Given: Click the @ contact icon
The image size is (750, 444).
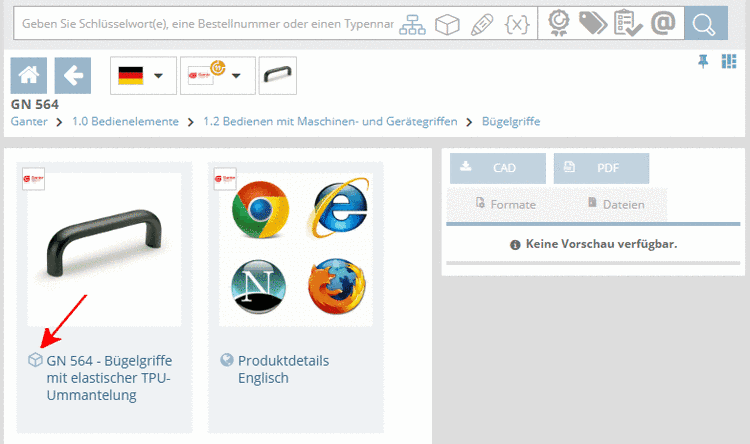Looking at the screenshot, I should (x=663, y=23).
